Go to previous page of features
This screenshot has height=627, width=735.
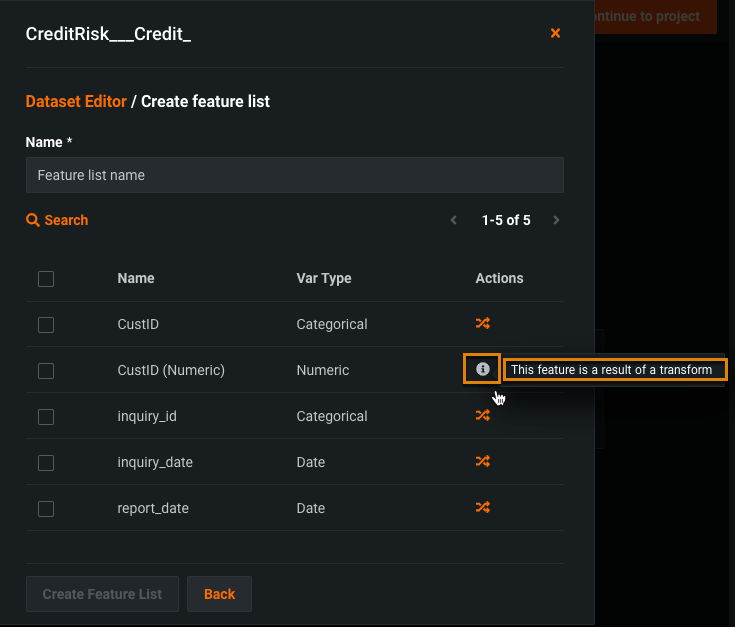[x=454, y=220]
